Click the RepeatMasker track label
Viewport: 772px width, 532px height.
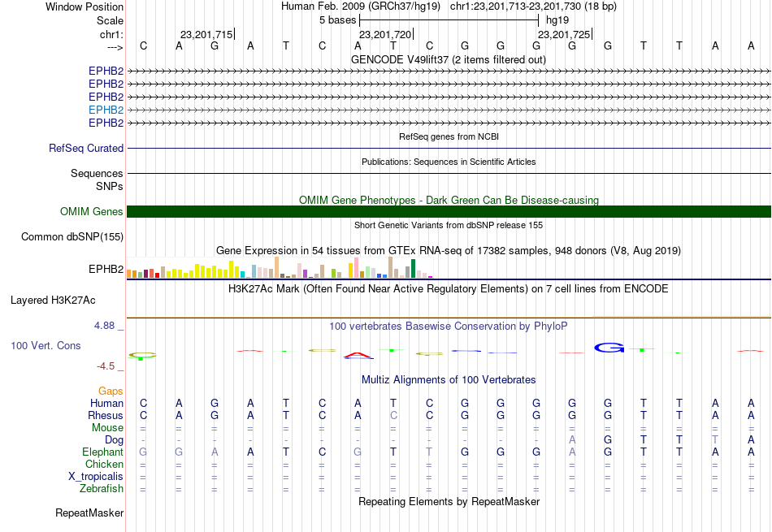[x=89, y=513]
